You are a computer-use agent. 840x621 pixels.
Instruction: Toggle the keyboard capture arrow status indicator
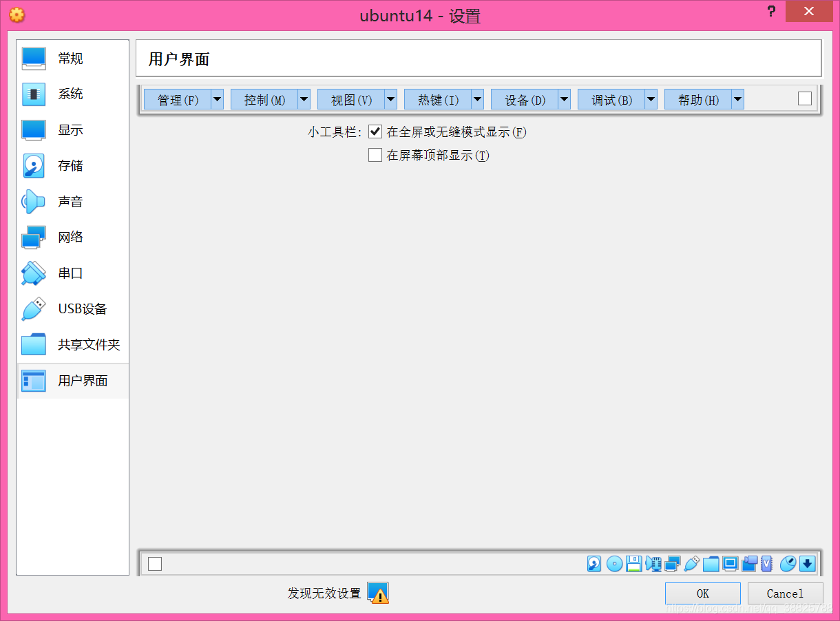pos(807,564)
